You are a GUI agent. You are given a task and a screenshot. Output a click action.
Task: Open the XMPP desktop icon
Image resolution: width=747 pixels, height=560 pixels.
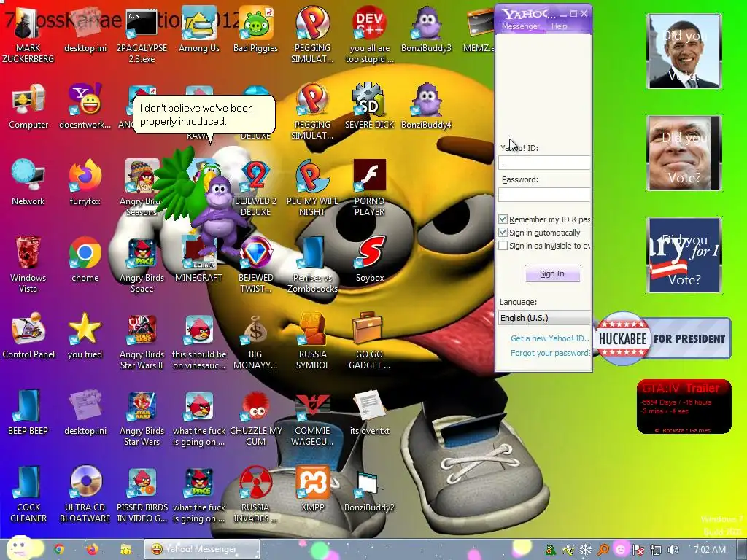tap(312, 489)
